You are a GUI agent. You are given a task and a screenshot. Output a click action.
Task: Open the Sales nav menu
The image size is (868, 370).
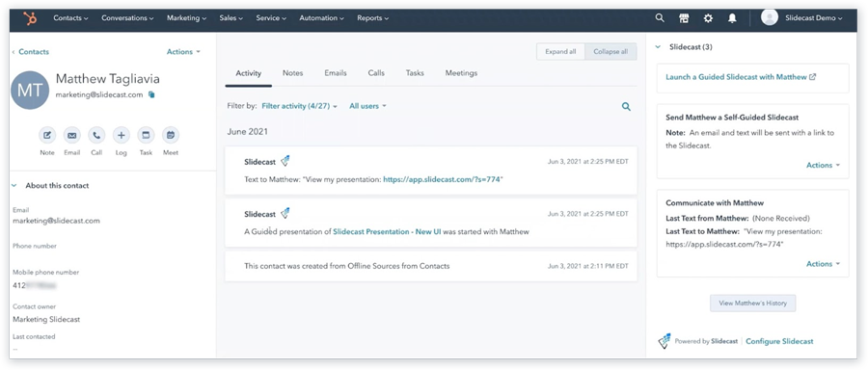pyautogui.click(x=231, y=18)
